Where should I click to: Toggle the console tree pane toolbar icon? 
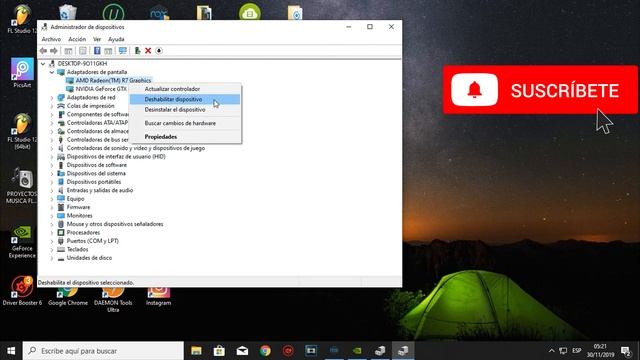point(69,51)
